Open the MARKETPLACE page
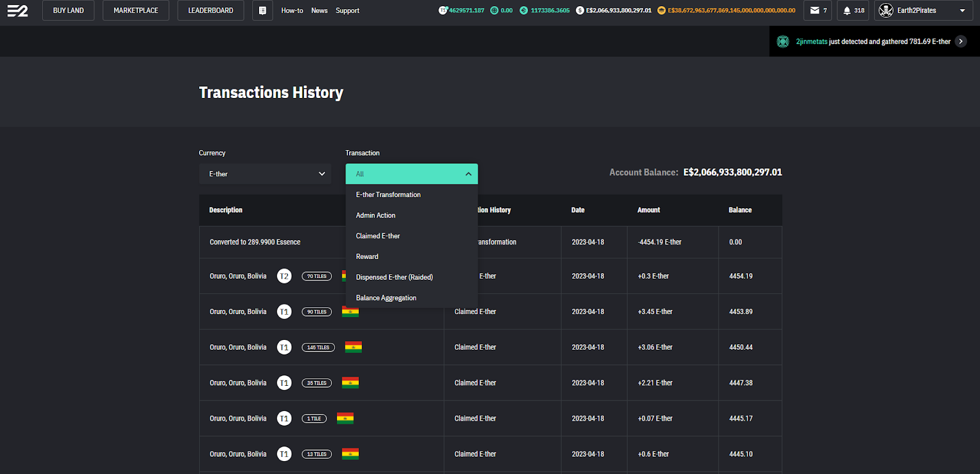Screen dimensions: 980x474 pyautogui.click(x=135, y=10)
